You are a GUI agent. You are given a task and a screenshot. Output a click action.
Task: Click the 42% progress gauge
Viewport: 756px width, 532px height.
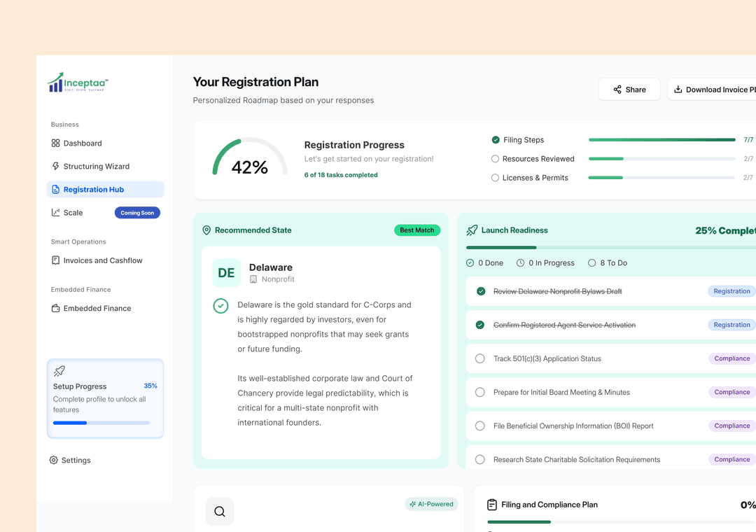point(250,157)
